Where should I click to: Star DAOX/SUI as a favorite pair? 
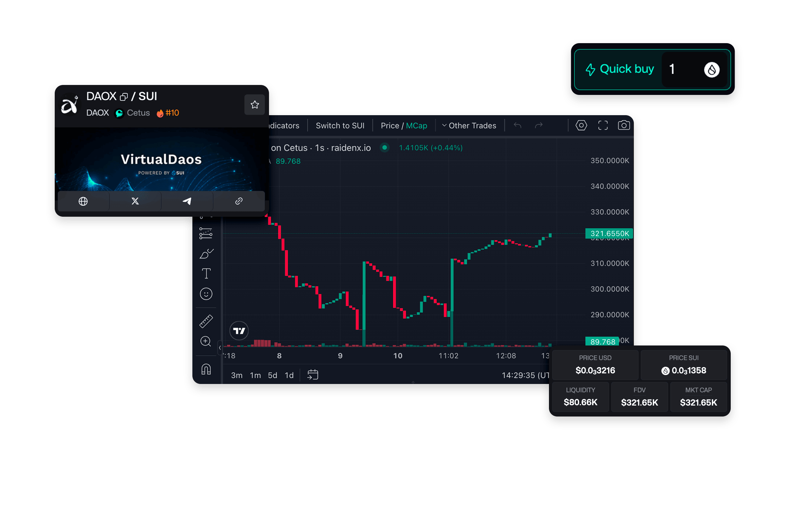254,105
